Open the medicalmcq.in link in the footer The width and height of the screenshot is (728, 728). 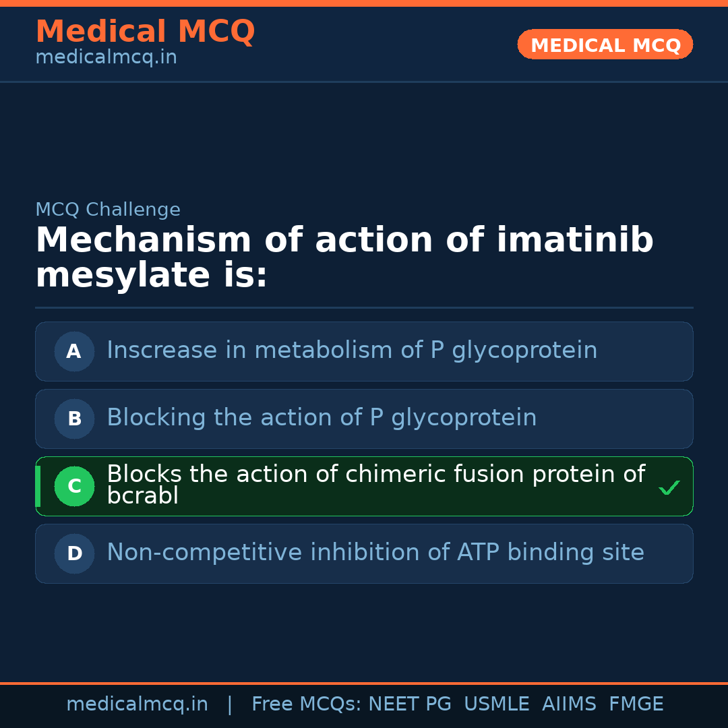tap(137, 704)
